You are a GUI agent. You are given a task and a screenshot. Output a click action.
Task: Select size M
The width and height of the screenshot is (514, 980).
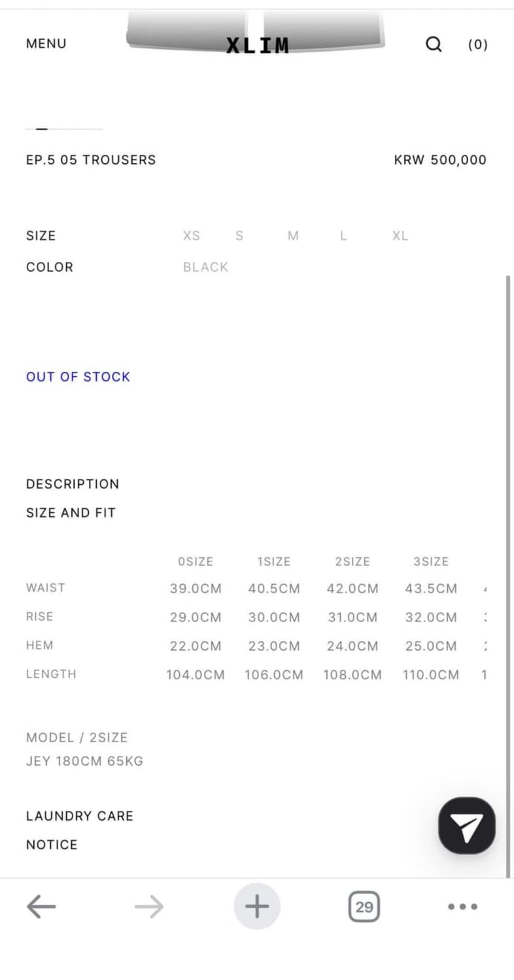point(293,236)
